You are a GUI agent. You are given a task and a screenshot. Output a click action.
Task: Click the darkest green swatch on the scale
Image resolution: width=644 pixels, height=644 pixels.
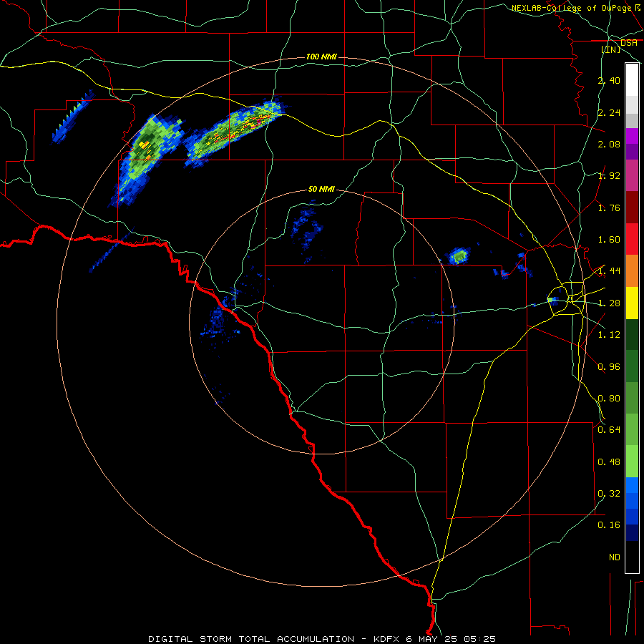[x=632, y=334]
